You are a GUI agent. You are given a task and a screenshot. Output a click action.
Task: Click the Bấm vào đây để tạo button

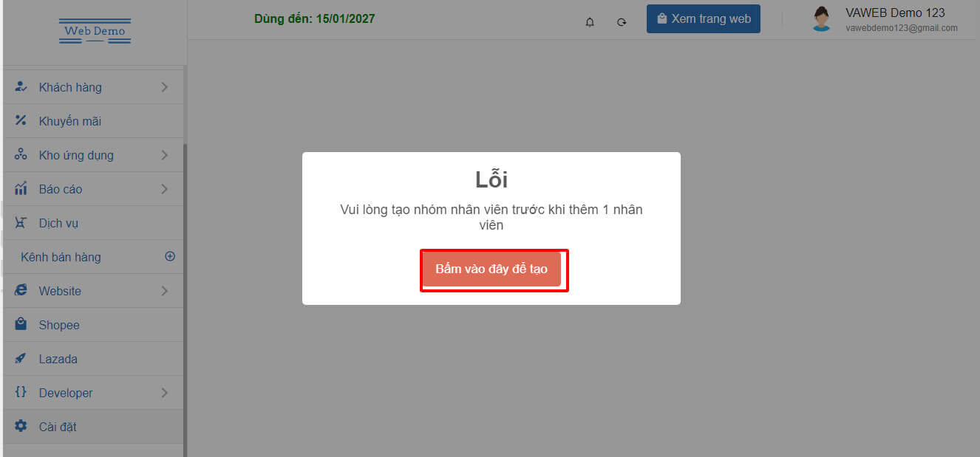coord(491,269)
